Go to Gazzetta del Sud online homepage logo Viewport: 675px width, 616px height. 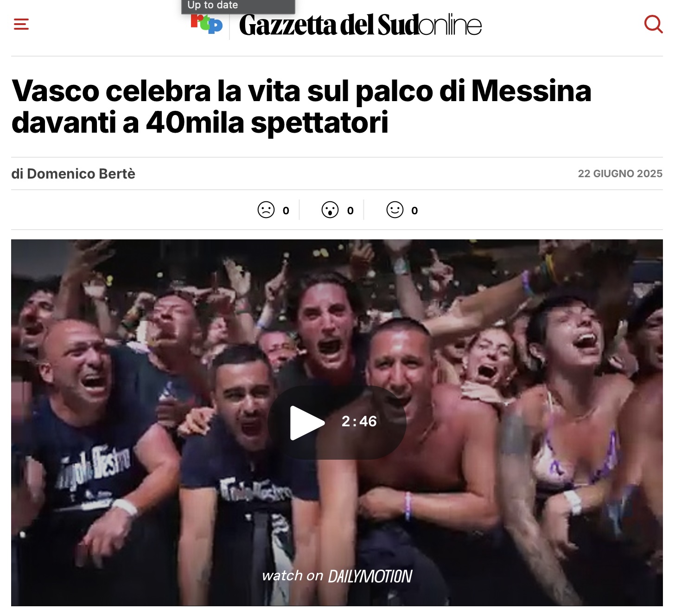point(360,25)
